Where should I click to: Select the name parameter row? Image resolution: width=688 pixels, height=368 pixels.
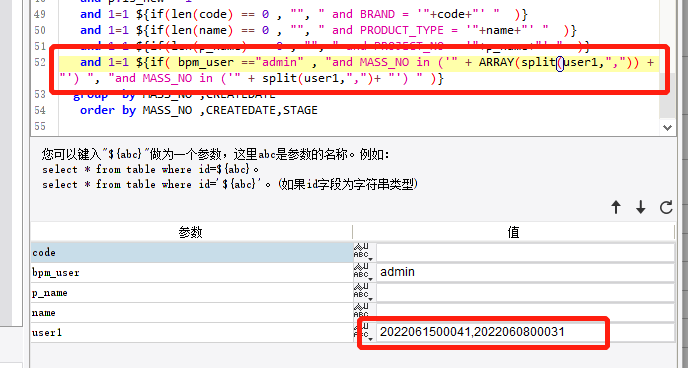[x=192, y=313]
